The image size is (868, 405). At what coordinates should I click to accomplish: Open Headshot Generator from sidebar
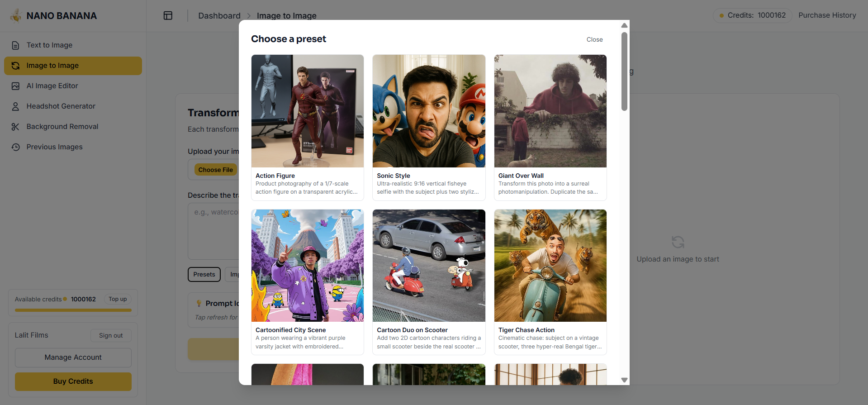(73, 106)
